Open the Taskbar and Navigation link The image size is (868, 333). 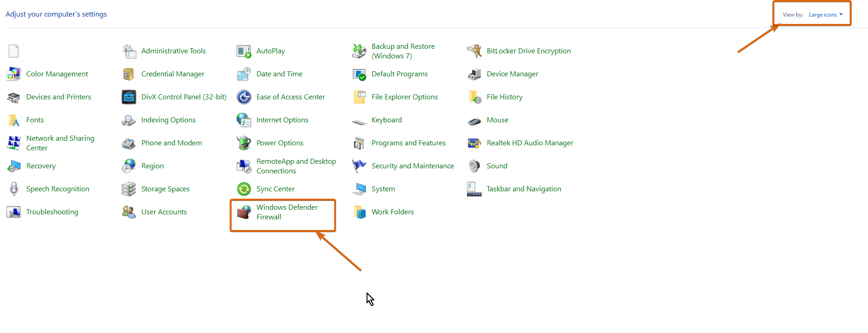point(524,189)
